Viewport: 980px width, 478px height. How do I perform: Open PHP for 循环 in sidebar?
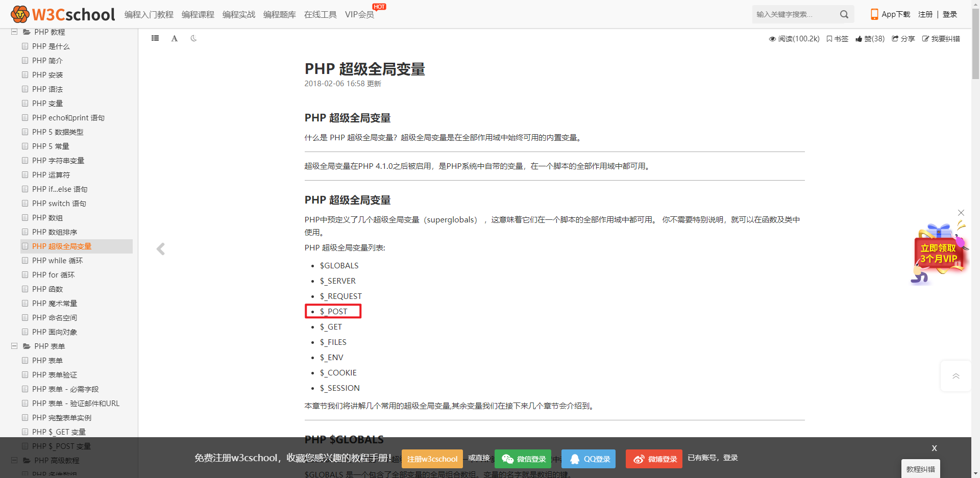[53, 275]
